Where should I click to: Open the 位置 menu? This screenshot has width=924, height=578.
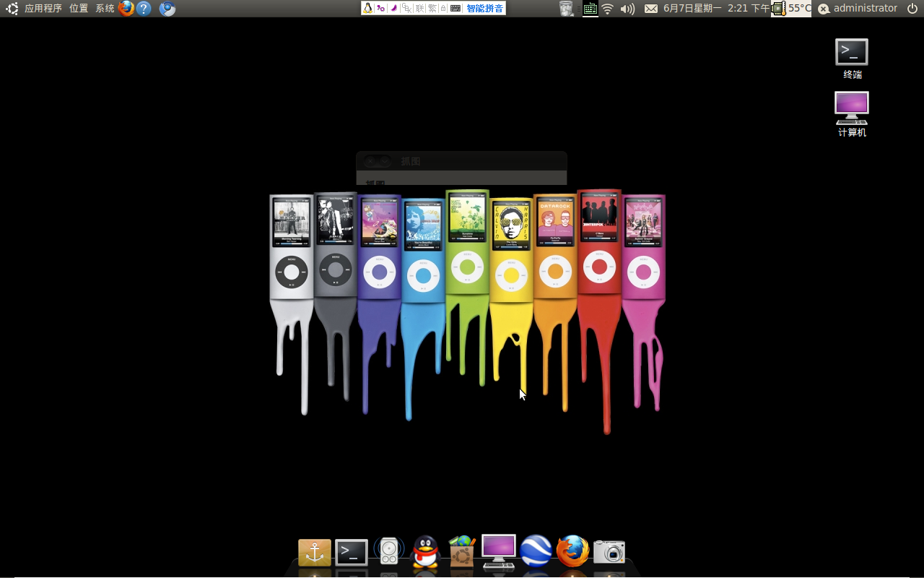pyautogui.click(x=79, y=9)
